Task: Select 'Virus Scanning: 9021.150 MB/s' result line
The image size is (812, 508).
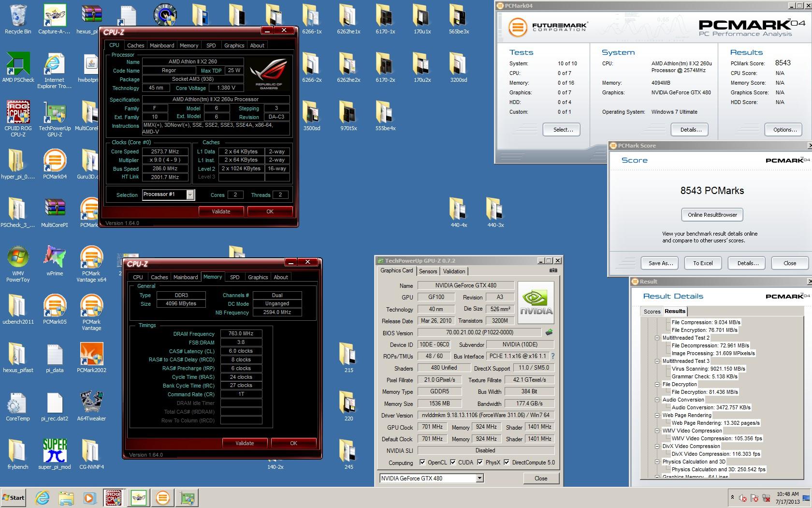Action: (x=708, y=369)
